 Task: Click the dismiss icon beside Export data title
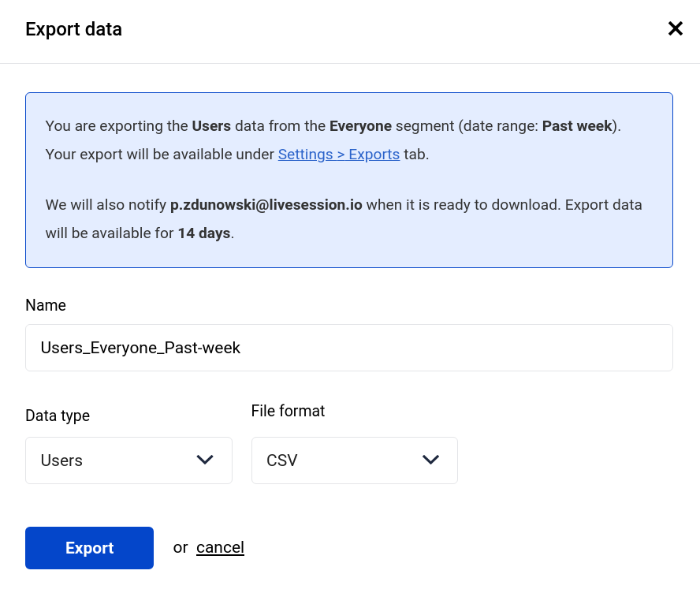[x=676, y=28]
